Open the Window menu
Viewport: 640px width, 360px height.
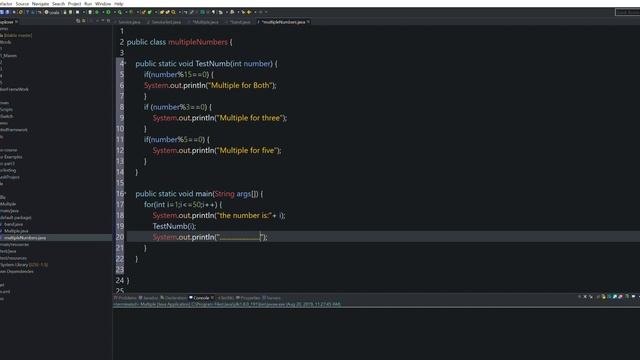pyautogui.click(x=103, y=3)
